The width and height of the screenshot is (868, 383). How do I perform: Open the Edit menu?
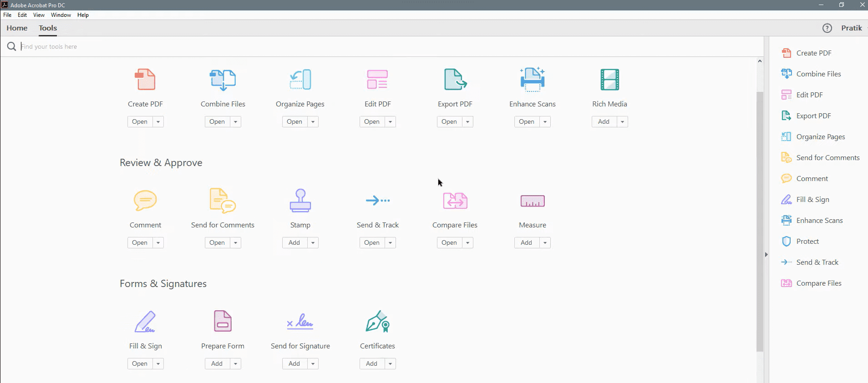pyautogui.click(x=22, y=15)
